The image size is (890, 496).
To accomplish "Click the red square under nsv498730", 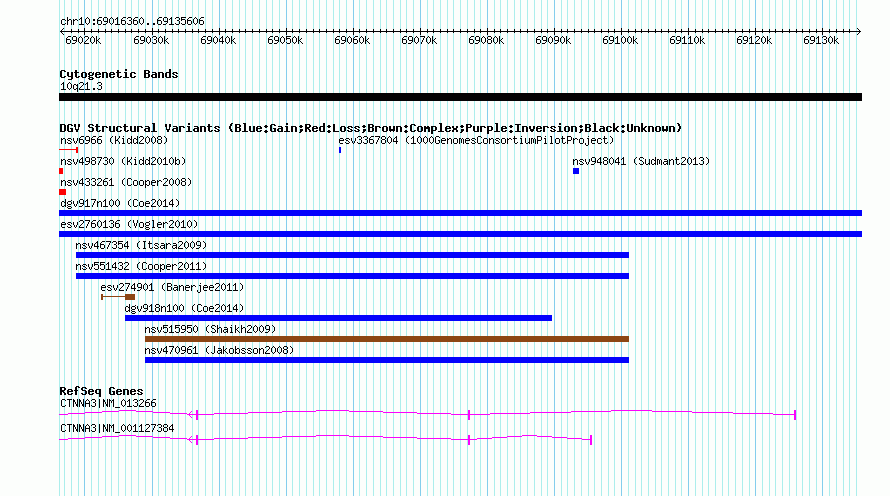I will [x=61, y=171].
